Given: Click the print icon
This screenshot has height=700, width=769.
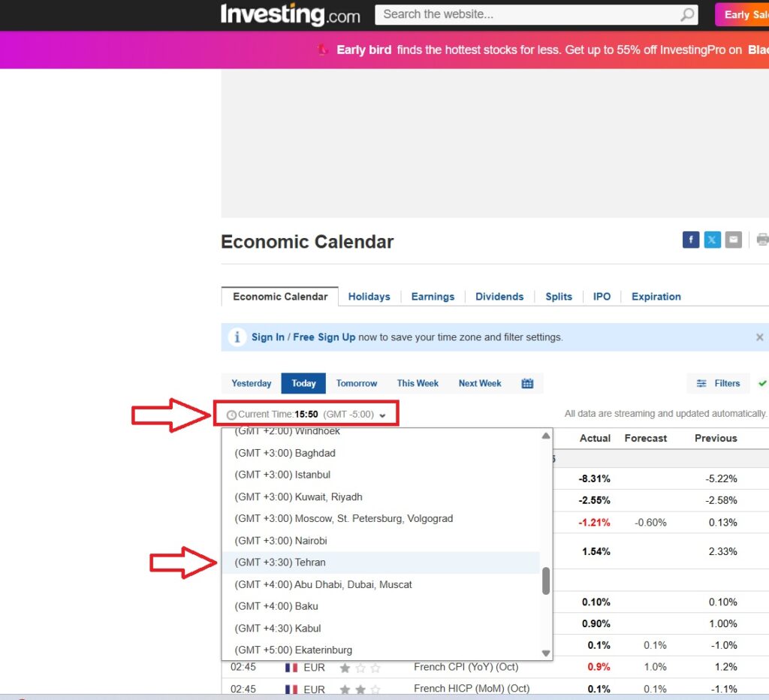Looking at the screenshot, I should point(762,240).
